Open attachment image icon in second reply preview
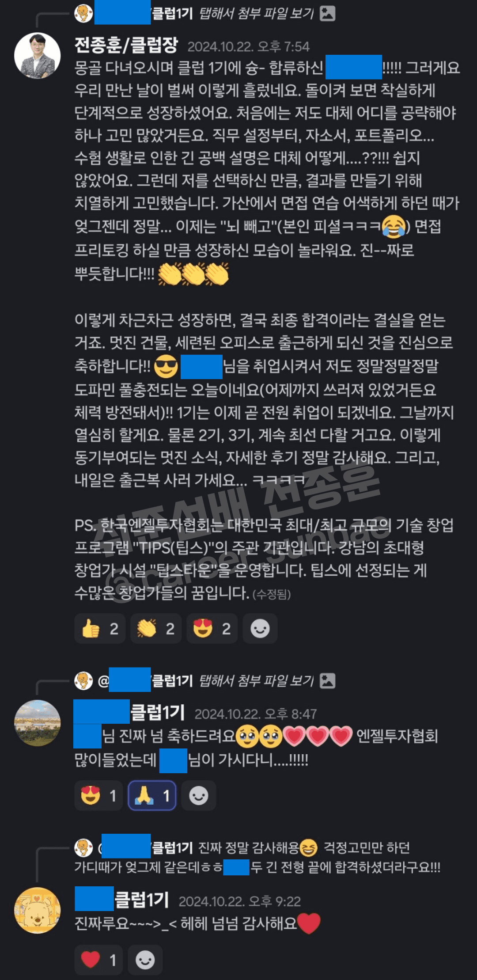Image resolution: width=477 pixels, height=980 pixels. 327,681
